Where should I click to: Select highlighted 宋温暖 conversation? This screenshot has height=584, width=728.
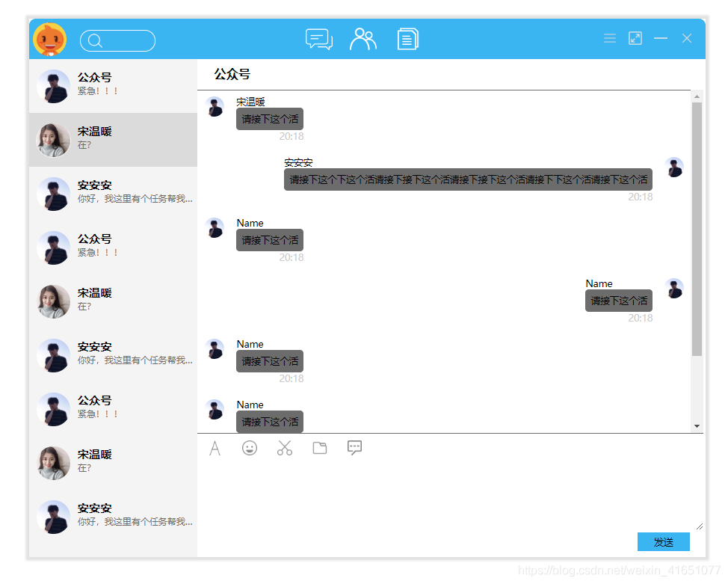113,140
